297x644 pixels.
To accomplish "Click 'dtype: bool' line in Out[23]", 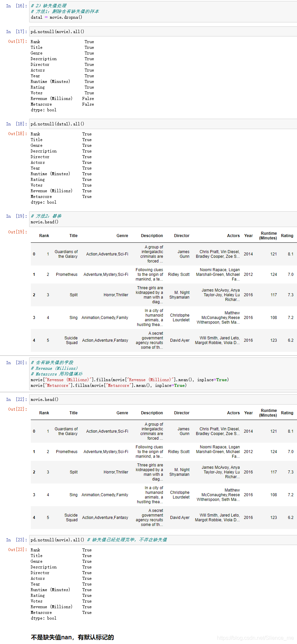I will click(44, 618).
